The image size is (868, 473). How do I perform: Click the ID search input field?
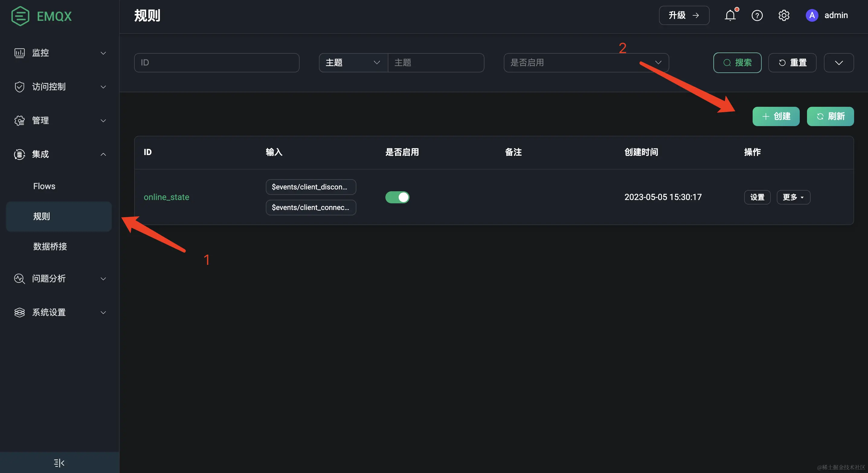point(216,63)
